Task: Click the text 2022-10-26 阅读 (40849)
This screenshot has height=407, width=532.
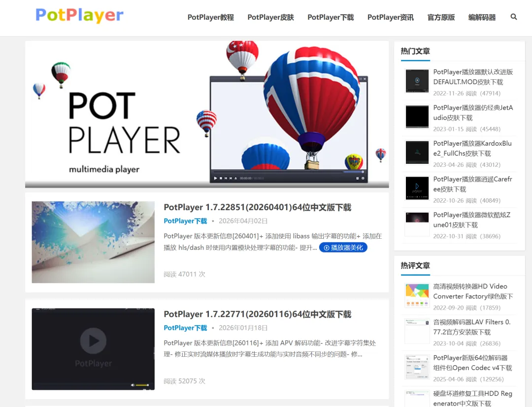Action: (467, 201)
